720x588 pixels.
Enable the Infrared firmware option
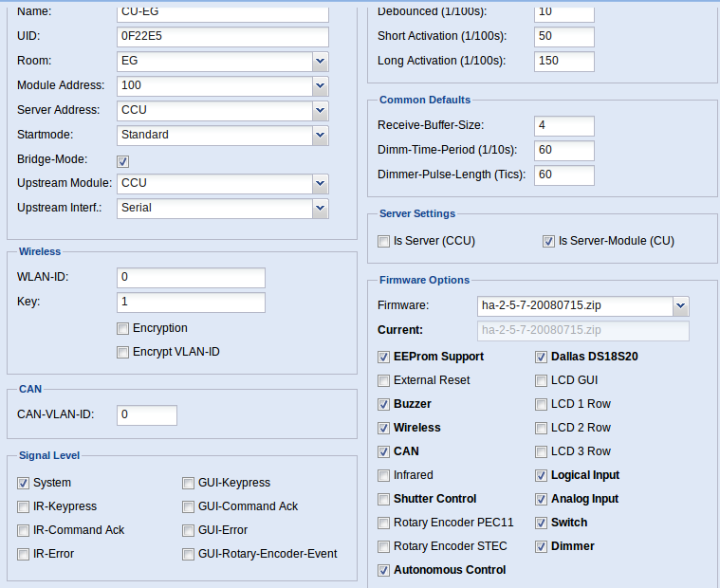(x=383, y=475)
